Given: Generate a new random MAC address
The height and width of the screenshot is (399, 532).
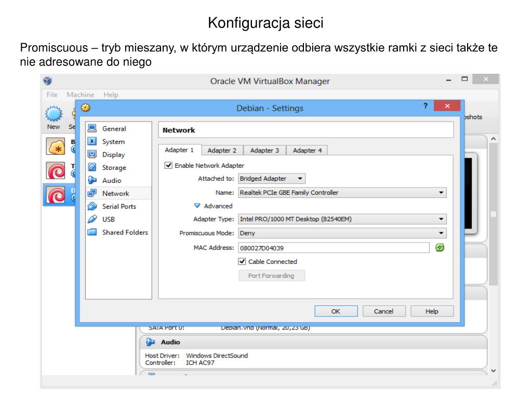Looking at the screenshot, I should tap(440, 248).
